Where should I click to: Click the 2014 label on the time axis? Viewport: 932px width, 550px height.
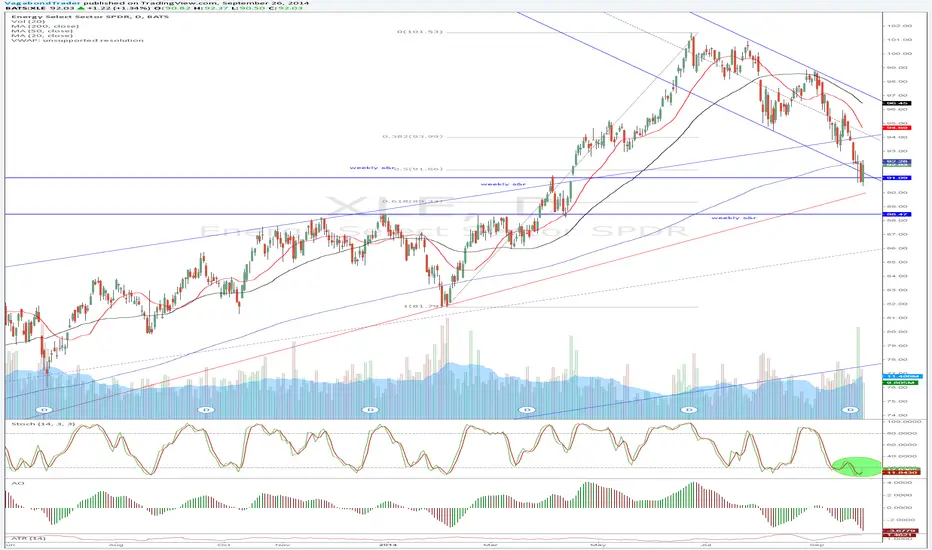387,544
